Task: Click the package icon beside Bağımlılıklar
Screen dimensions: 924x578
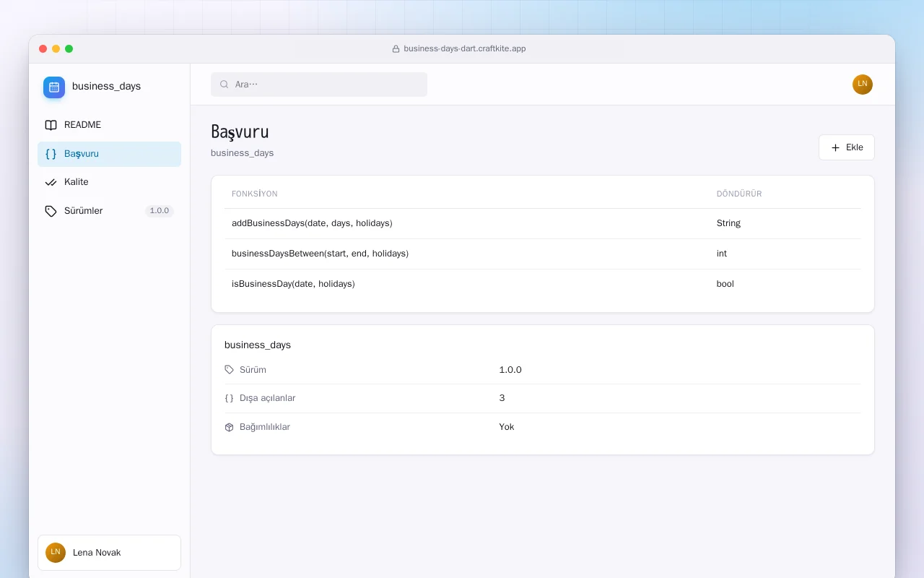Action: (230, 427)
